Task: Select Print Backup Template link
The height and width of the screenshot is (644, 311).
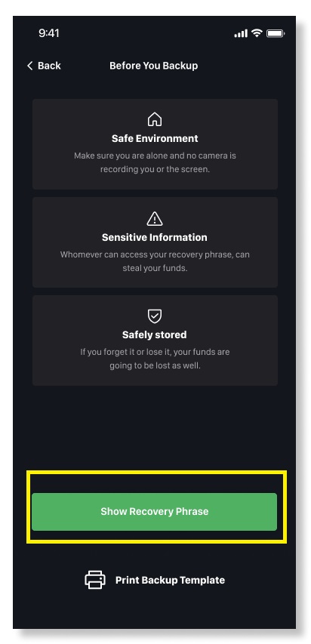Action: [x=155, y=580]
